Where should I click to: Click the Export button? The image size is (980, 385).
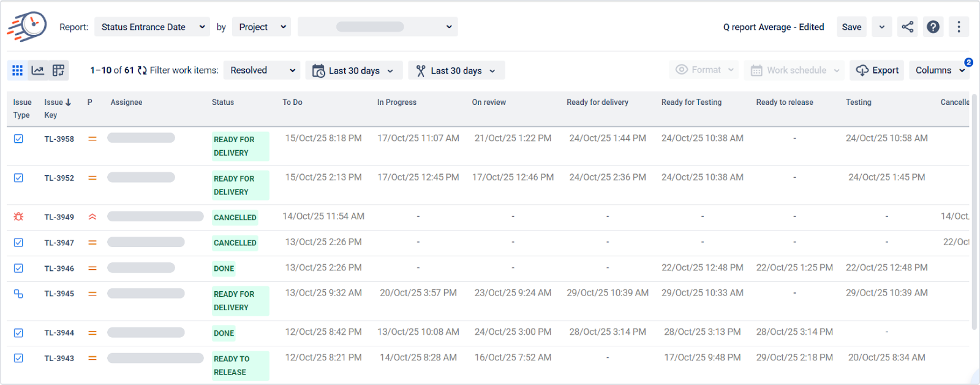877,71
